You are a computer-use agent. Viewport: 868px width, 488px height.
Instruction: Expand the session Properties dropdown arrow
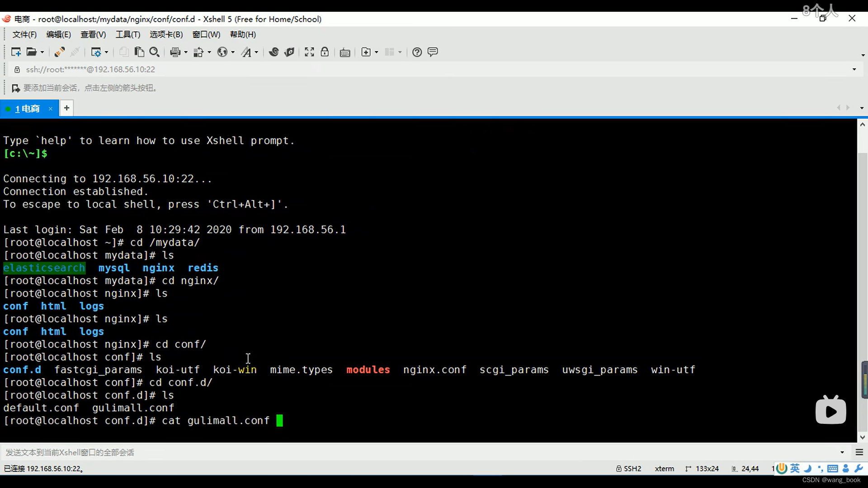click(x=107, y=52)
